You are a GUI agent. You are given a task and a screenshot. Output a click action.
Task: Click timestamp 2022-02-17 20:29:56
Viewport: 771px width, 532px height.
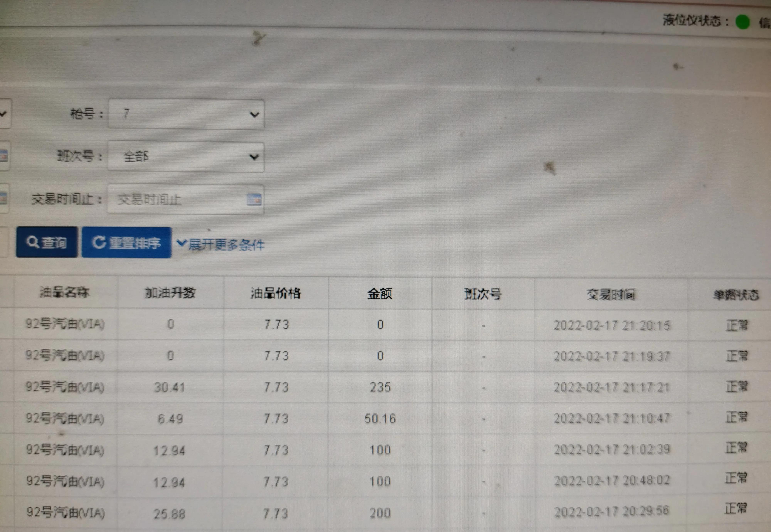pyautogui.click(x=612, y=511)
